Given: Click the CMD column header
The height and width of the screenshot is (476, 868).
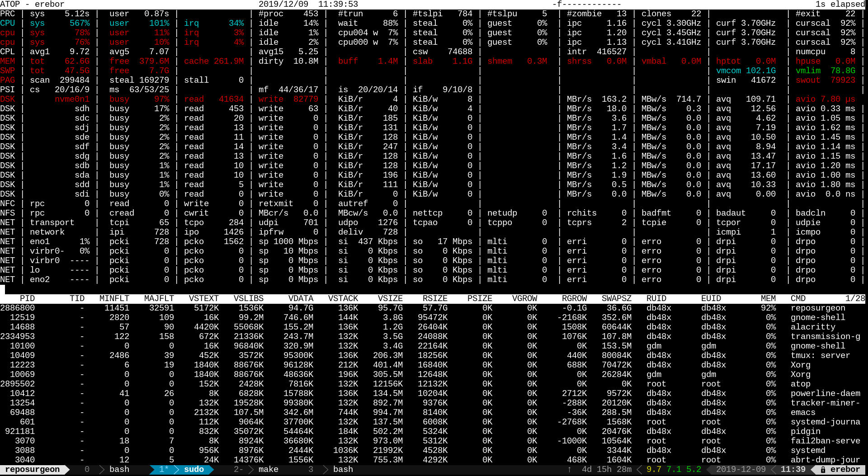Looking at the screenshot, I should [798, 299].
